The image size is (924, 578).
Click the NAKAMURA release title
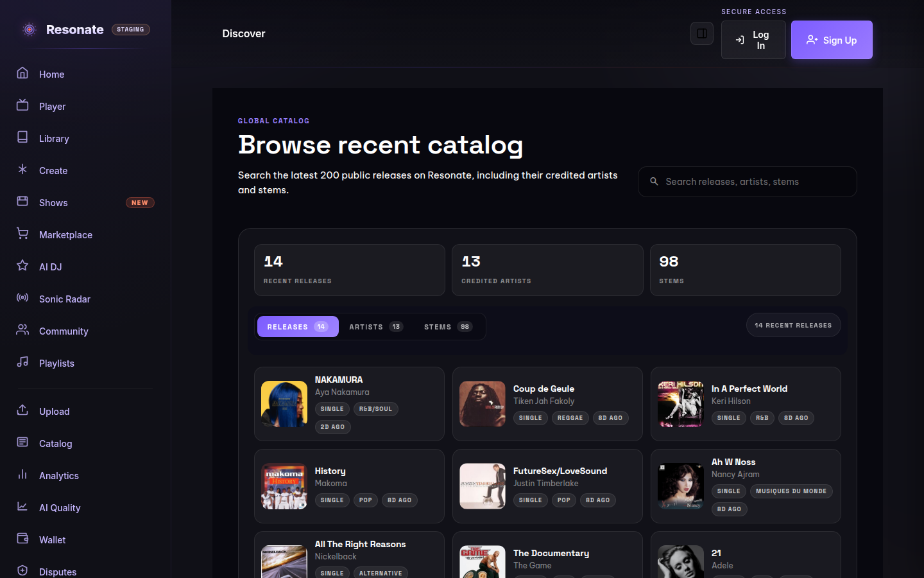[x=339, y=380]
